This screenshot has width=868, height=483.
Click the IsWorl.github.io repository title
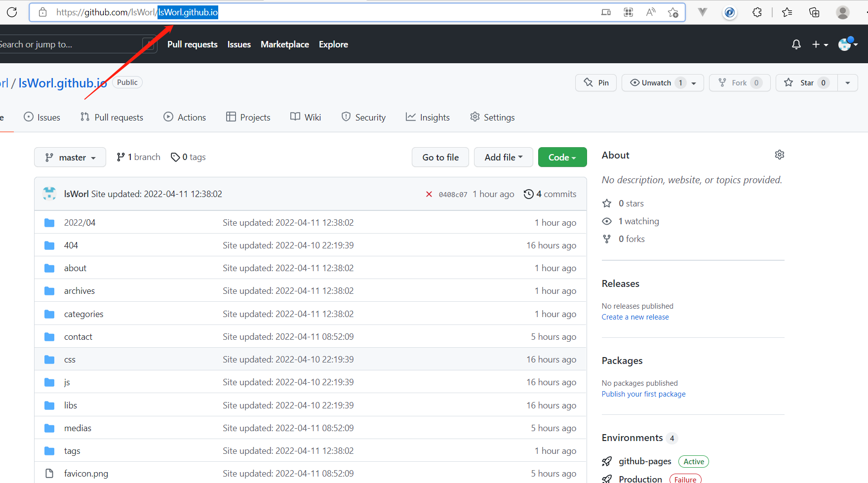tap(63, 83)
